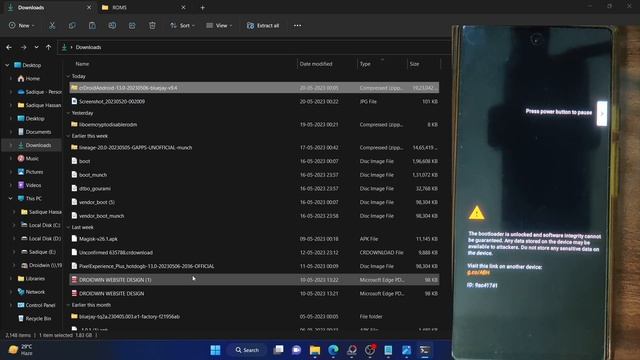Open the Windows Start menu
Viewport: 640px width, 360px height.
[x=215, y=350]
